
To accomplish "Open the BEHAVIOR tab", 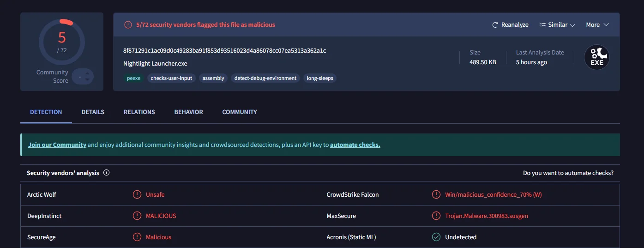I will coord(188,112).
